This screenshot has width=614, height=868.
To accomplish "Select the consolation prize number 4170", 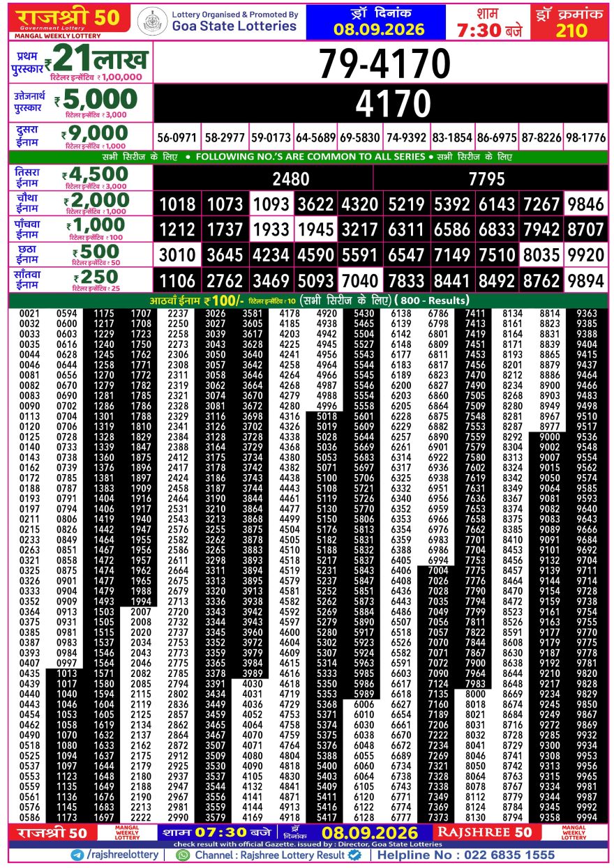I will tap(385, 104).
